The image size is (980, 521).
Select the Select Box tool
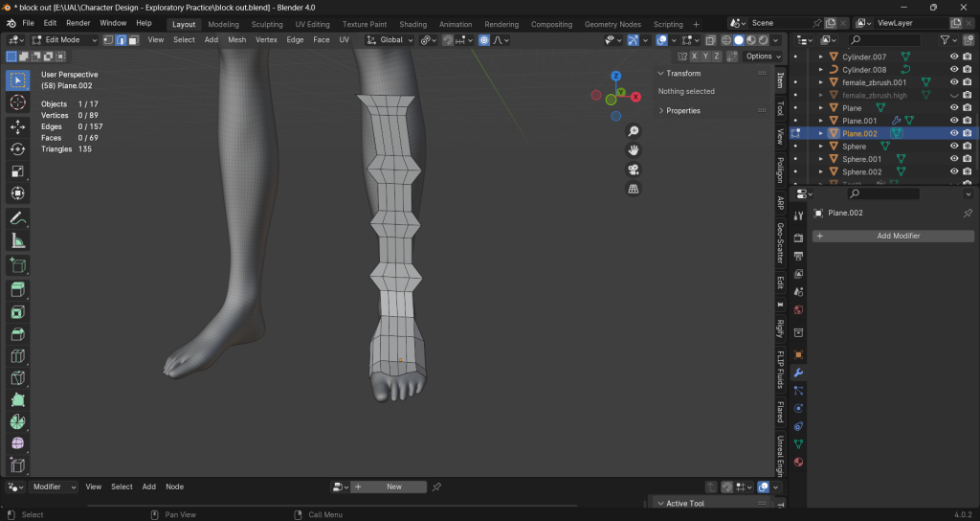17,80
